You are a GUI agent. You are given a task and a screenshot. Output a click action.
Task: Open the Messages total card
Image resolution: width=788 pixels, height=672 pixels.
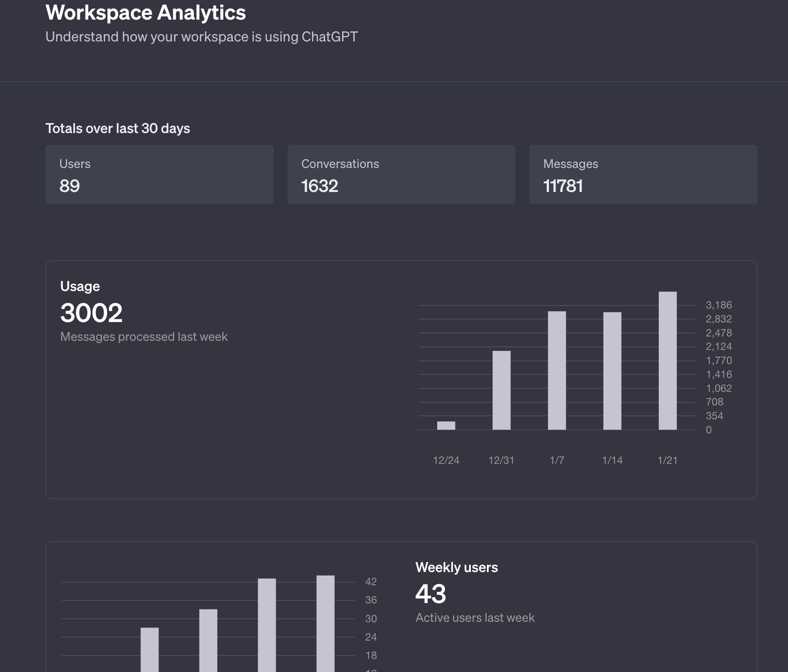pyautogui.click(x=643, y=175)
